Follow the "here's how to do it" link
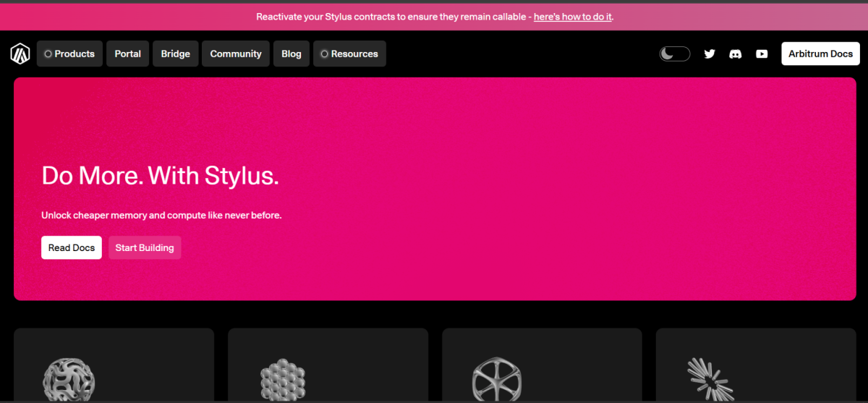The height and width of the screenshot is (403, 868). (573, 17)
